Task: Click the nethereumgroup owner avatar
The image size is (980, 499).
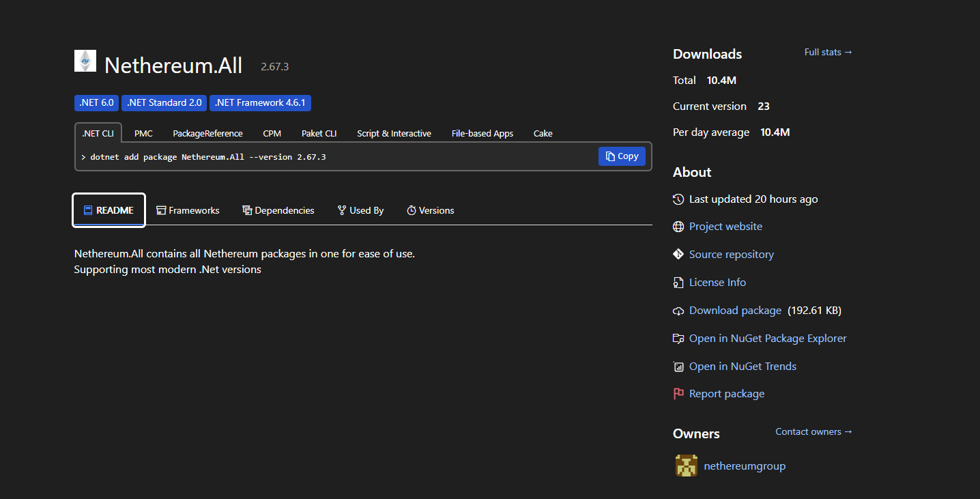Action: click(x=686, y=466)
